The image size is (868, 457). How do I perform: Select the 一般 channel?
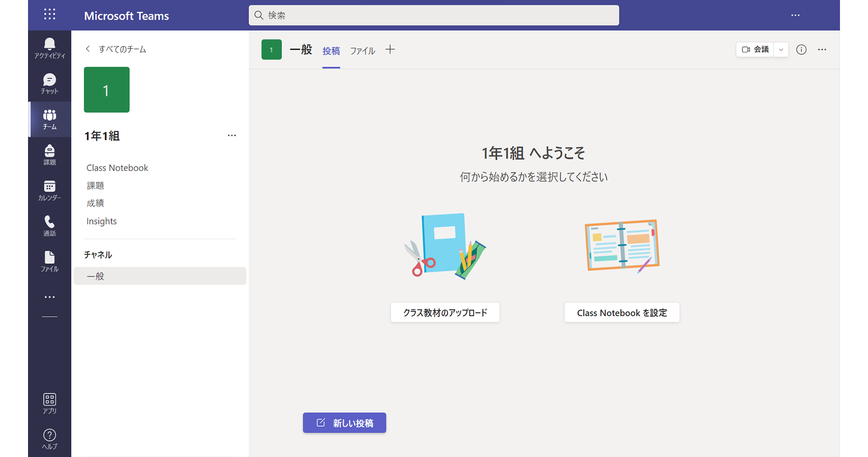(x=160, y=276)
